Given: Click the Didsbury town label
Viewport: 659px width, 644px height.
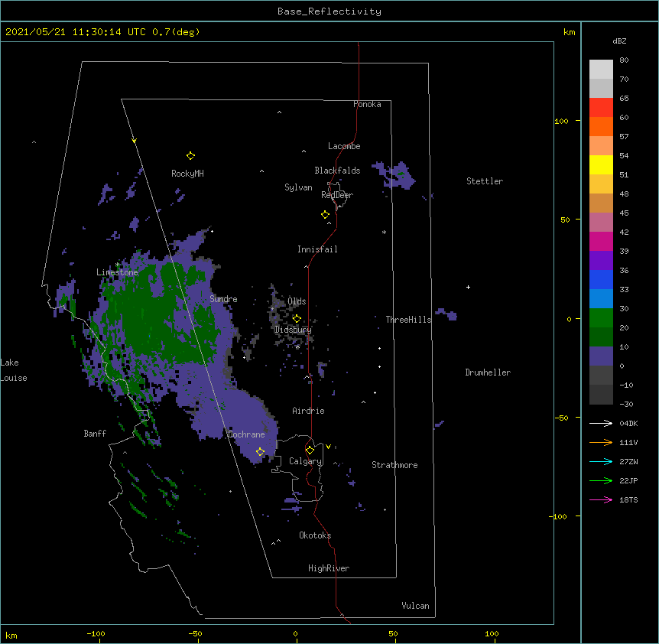Looking at the screenshot, I should pos(294,330).
